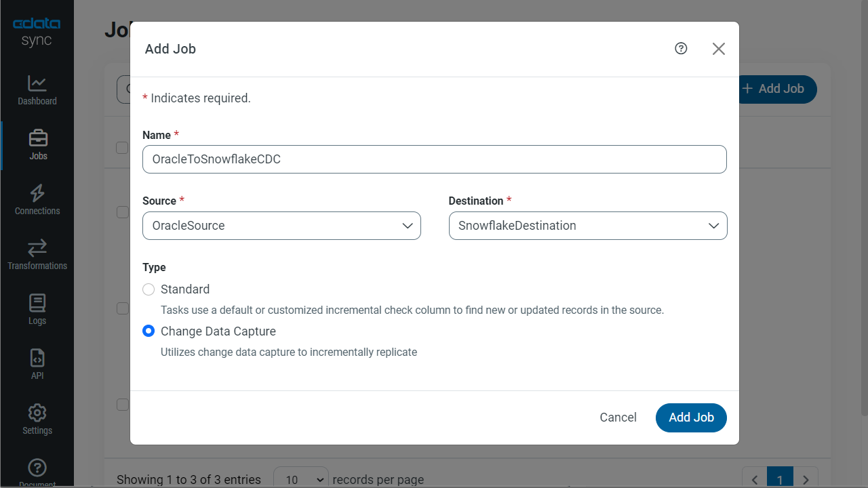Open Settings gear icon in sidebar
Image resolution: width=868 pixels, height=488 pixels.
click(x=37, y=413)
